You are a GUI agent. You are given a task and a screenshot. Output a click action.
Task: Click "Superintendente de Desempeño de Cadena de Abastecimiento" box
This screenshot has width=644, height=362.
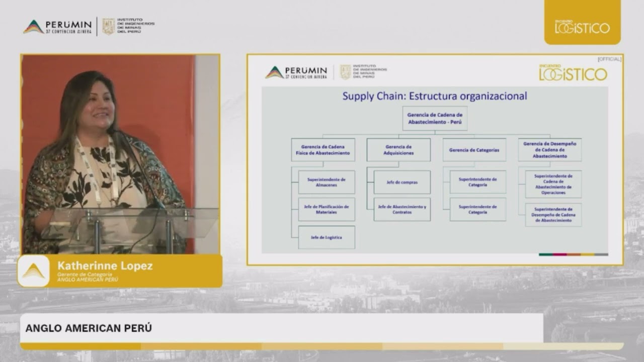point(553,215)
